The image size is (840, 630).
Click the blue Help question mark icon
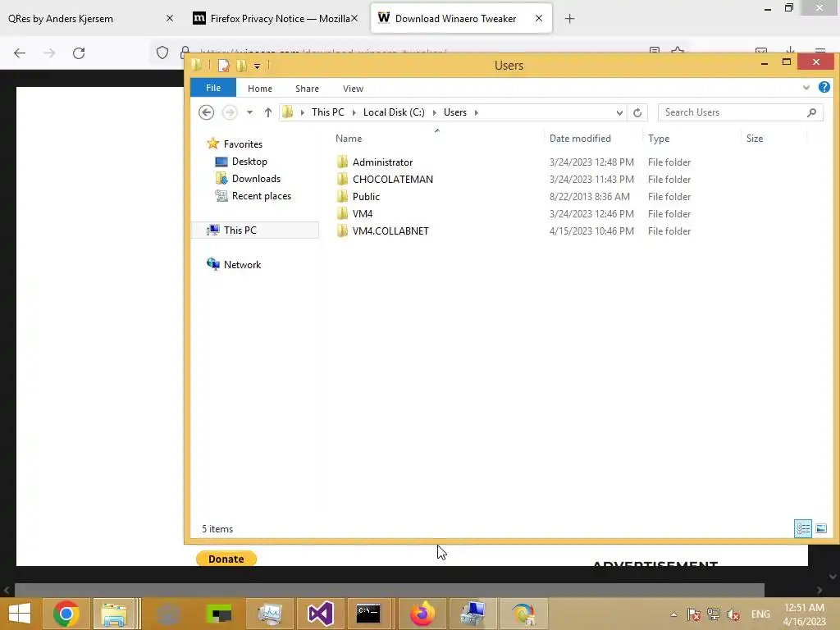coord(824,87)
